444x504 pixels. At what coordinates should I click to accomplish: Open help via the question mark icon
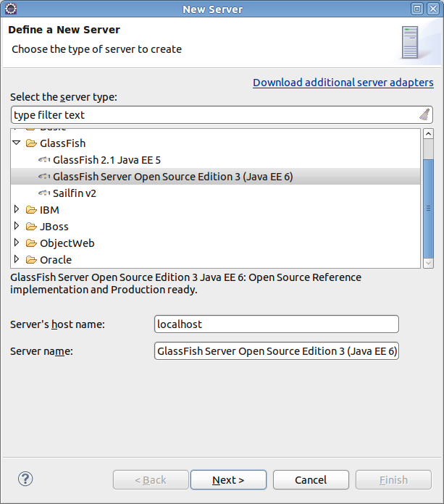pyautogui.click(x=25, y=479)
